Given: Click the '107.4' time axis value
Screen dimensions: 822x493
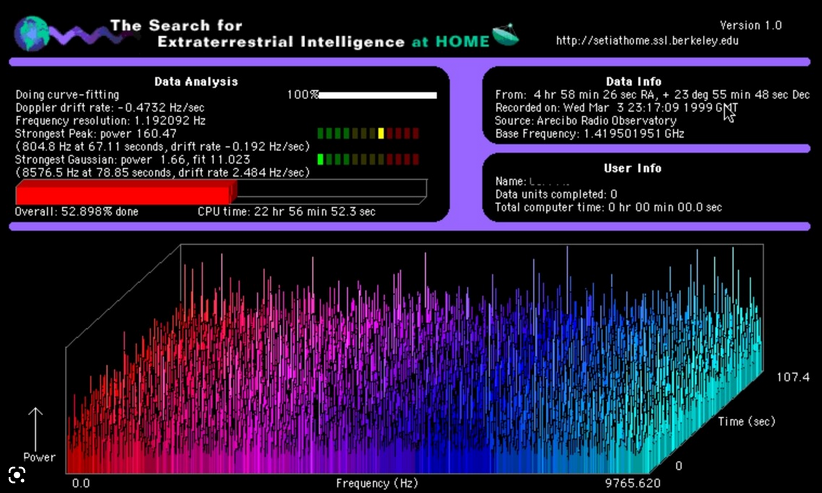Looking at the screenshot, I should tap(793, 377).
